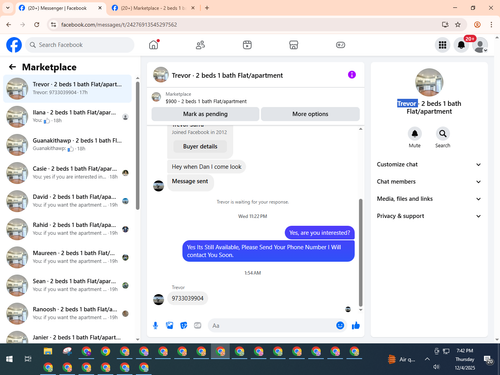Click the Search Facebook field
Image resolution: width=500 pixels, height=375 pixels.
pyautogui.click(x=80, y=45)
